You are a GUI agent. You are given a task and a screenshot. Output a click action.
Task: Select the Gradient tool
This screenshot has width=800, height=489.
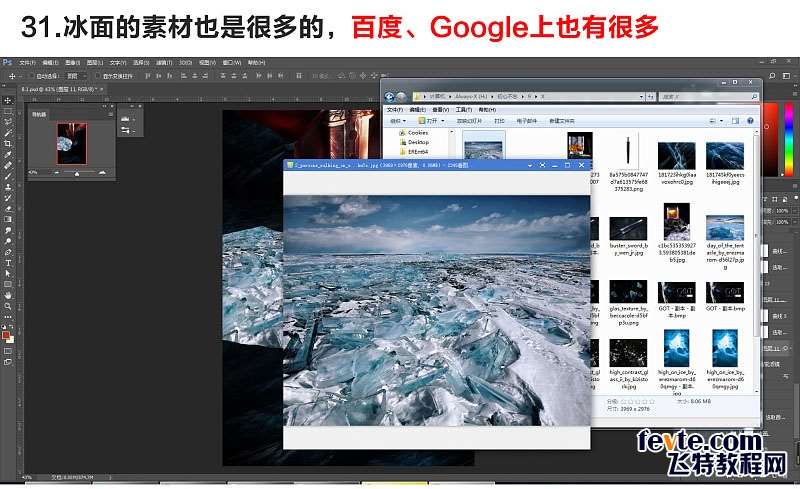point(8,219)
